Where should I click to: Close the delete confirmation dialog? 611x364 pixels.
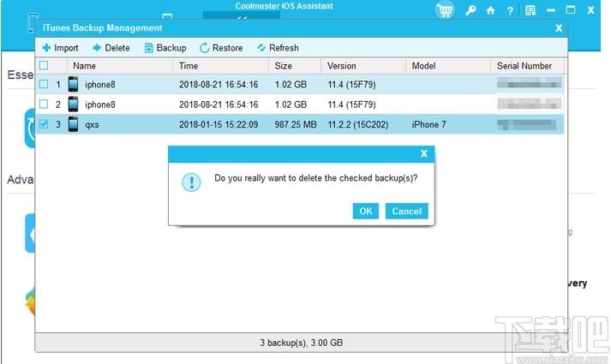coord(424,154)
